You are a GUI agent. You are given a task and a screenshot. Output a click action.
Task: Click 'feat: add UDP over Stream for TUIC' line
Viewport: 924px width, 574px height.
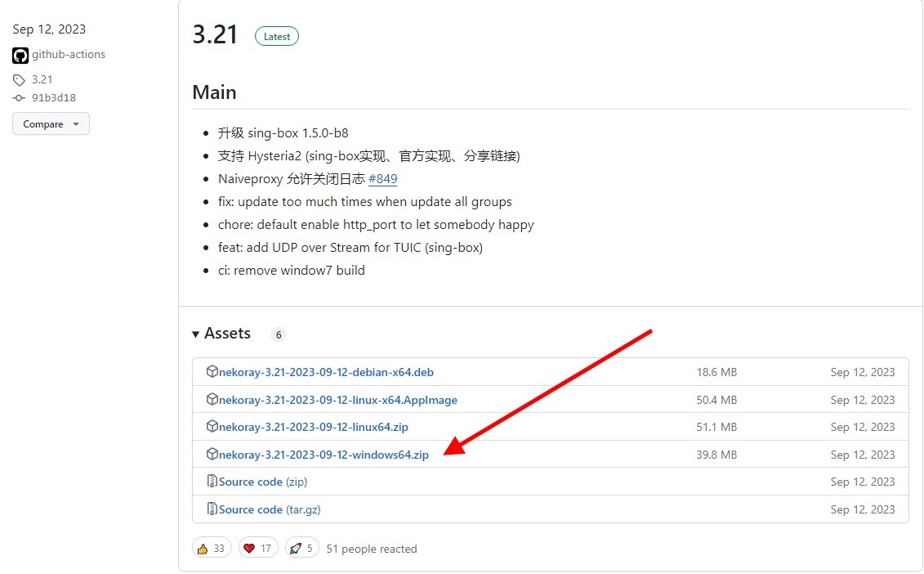pyautogui.click(x=350, y=247)
